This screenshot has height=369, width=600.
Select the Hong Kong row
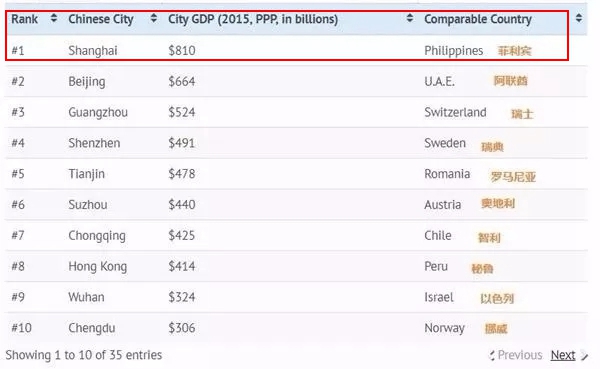click(x=296, y=266)
